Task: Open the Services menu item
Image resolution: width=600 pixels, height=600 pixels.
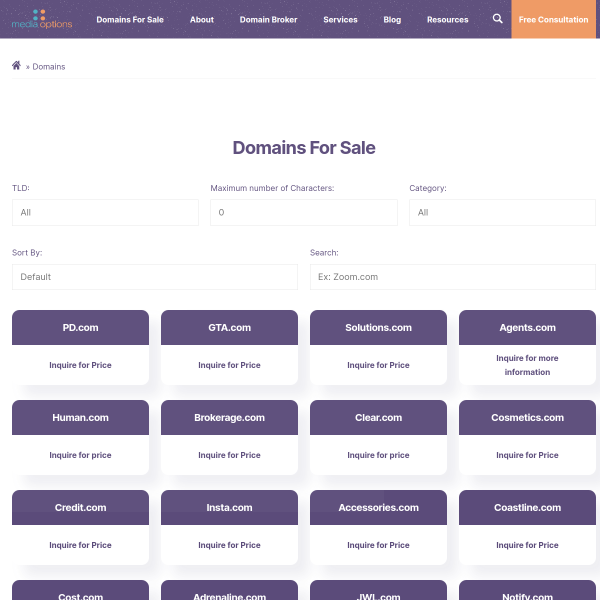Action: [x=340, y=20]
